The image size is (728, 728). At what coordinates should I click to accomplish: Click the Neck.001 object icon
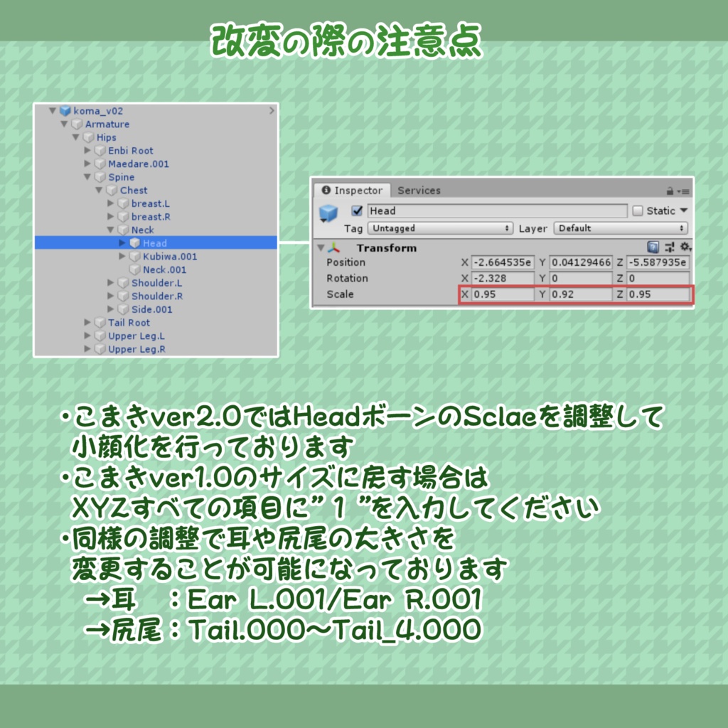point(135,269)
